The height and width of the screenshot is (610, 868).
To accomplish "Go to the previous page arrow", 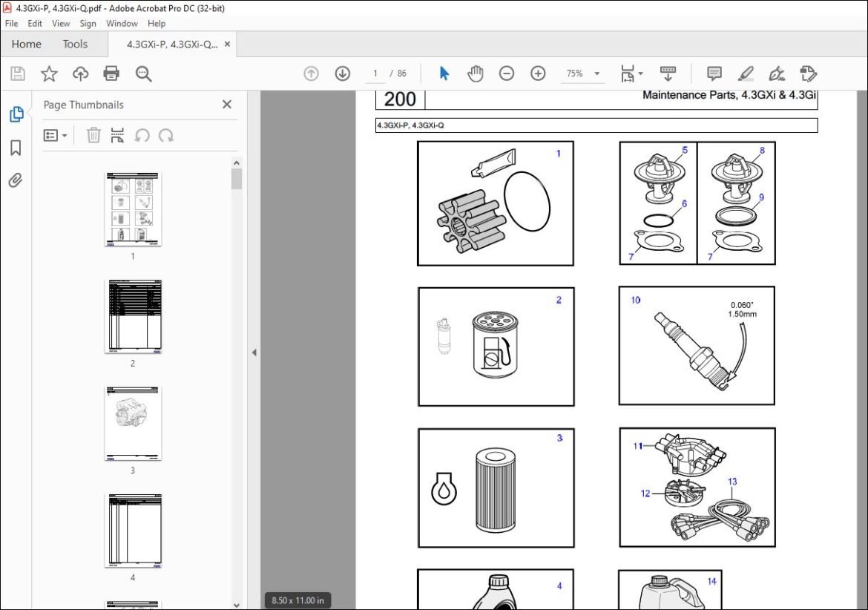I will pos(311,73).
